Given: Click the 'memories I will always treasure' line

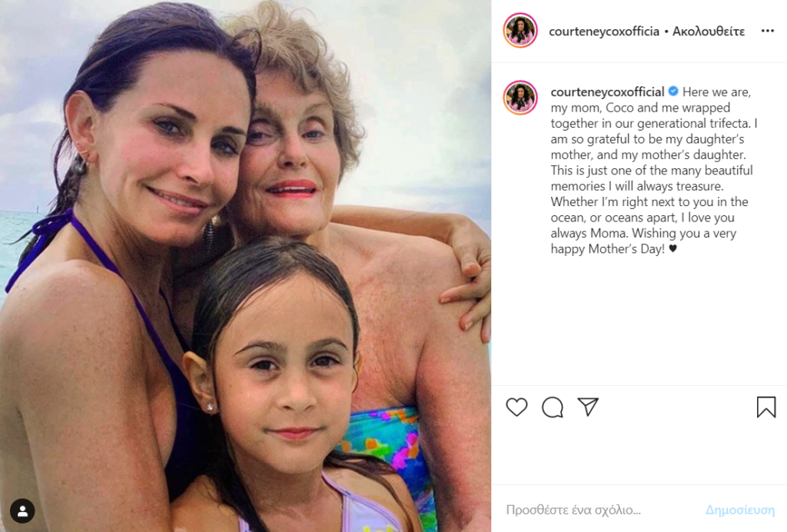Looking at the screenshot, I should click(636, 186).
